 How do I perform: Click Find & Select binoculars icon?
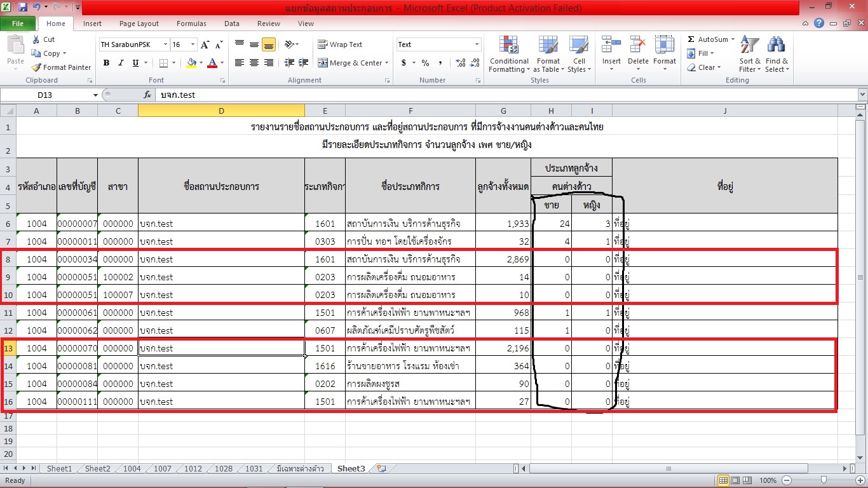[x=776, y=54]
